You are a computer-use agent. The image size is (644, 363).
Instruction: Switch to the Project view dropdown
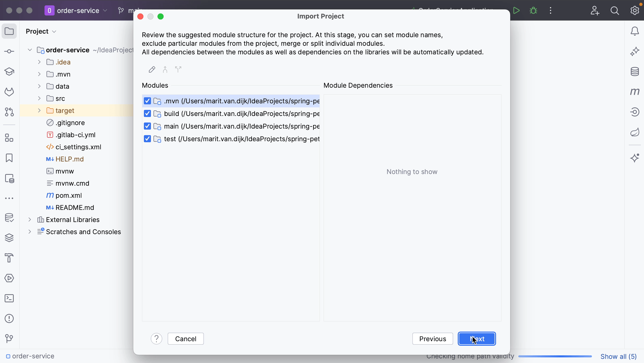[x=41, y=31]
